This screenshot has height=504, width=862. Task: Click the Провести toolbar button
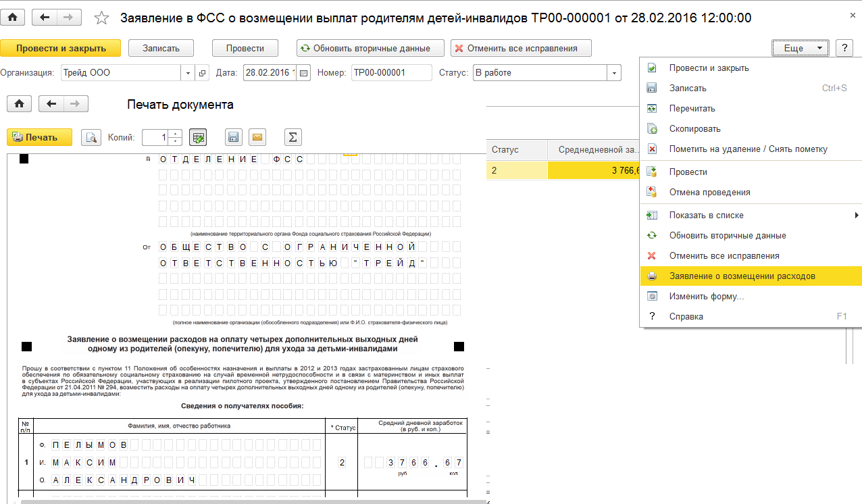tap(245, 48)
